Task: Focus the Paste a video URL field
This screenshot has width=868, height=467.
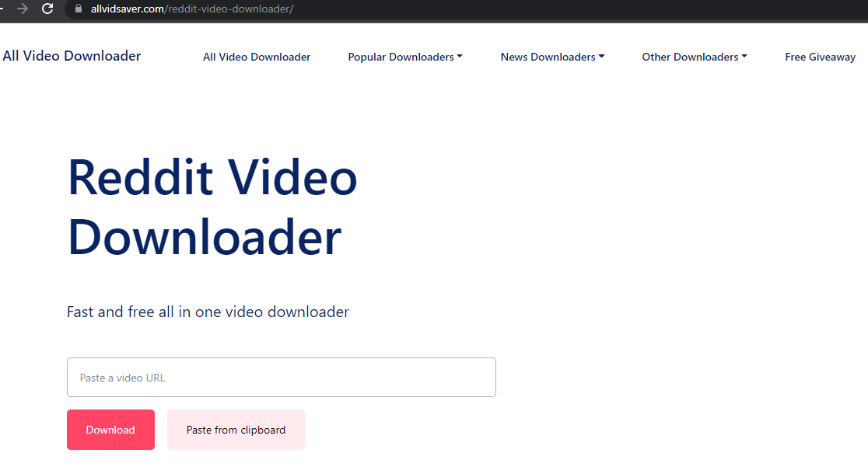Action: tap(282, 378)
